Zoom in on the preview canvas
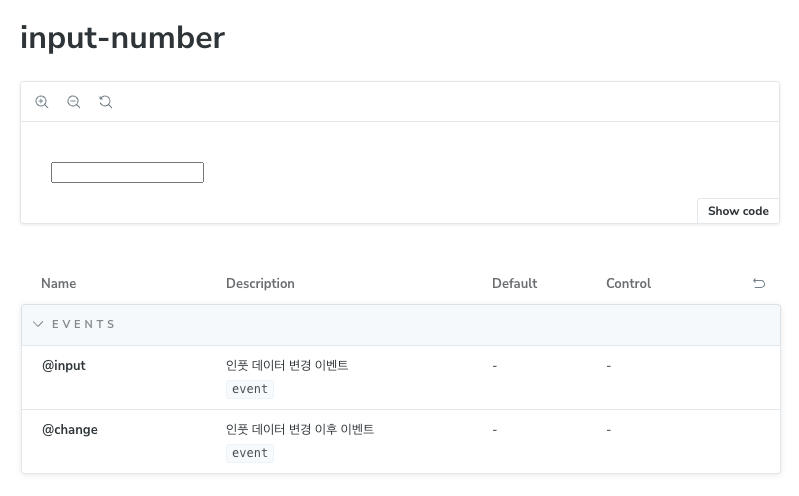This screenshot has height=496, width=799. (42, 102)
